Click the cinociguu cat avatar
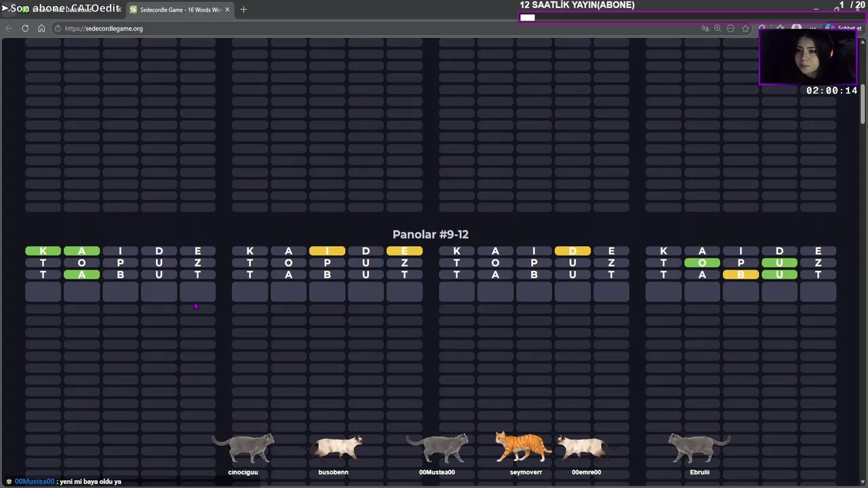The width and height of the screenshot is (868, 488). click(243, 449)
